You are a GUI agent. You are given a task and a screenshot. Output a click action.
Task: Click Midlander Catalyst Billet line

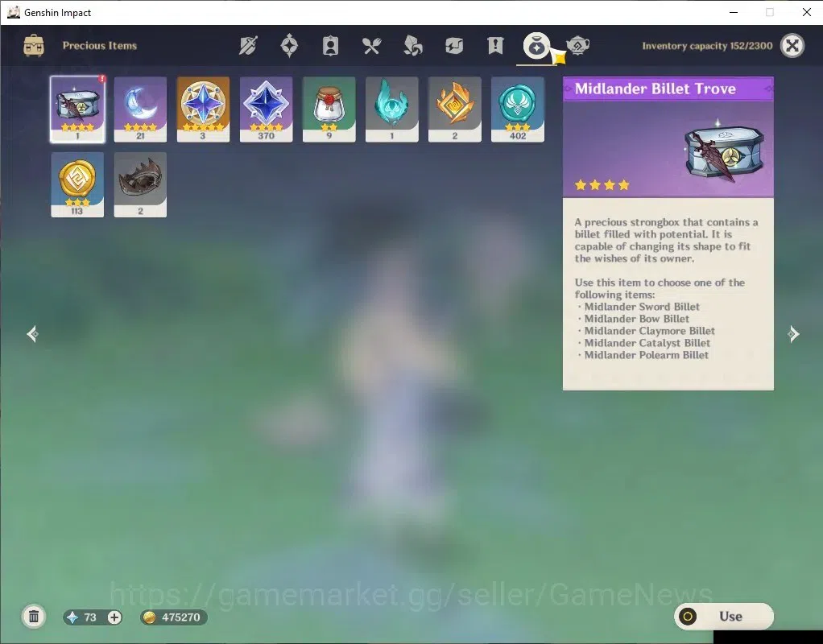click(647, 343)
